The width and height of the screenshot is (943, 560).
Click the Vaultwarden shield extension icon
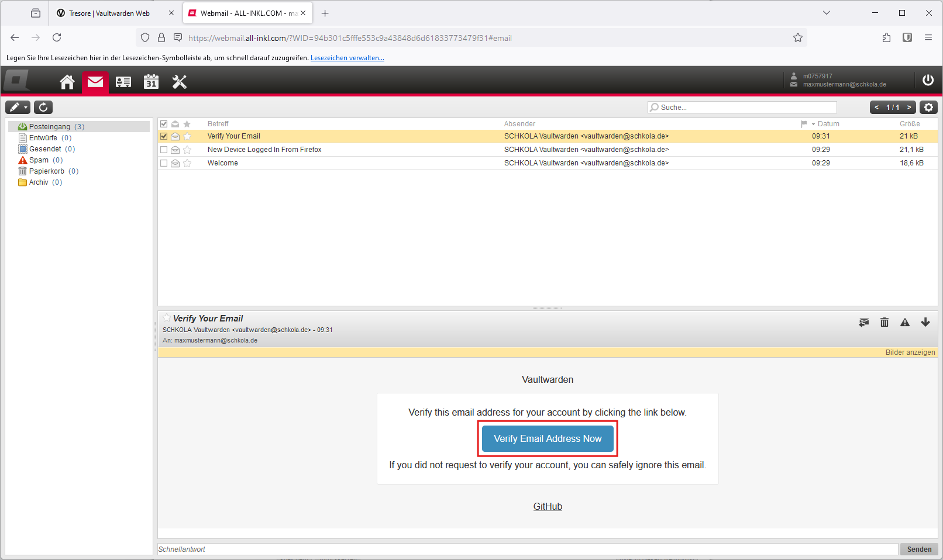point(907,37)
